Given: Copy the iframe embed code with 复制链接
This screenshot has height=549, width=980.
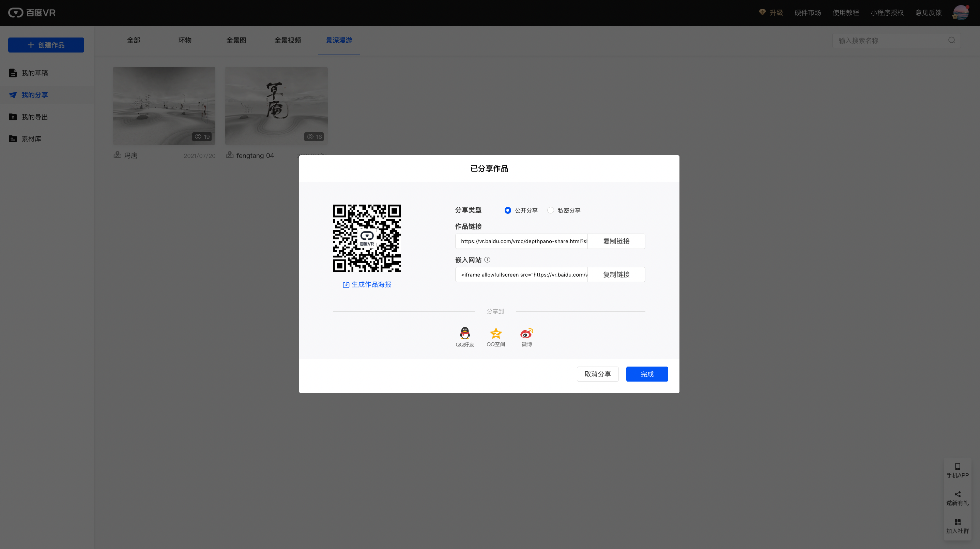Looking at the screenshot, I should [x=616, y=274].
